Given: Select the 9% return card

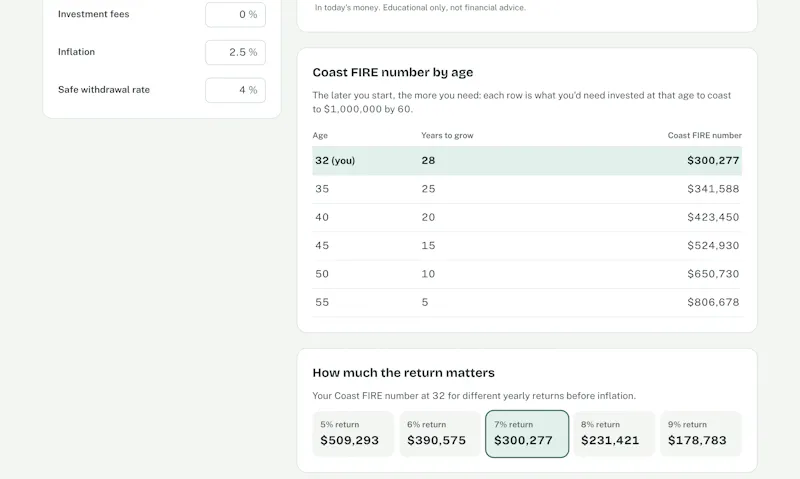Looking at the screenshot, I should (701, 434).
